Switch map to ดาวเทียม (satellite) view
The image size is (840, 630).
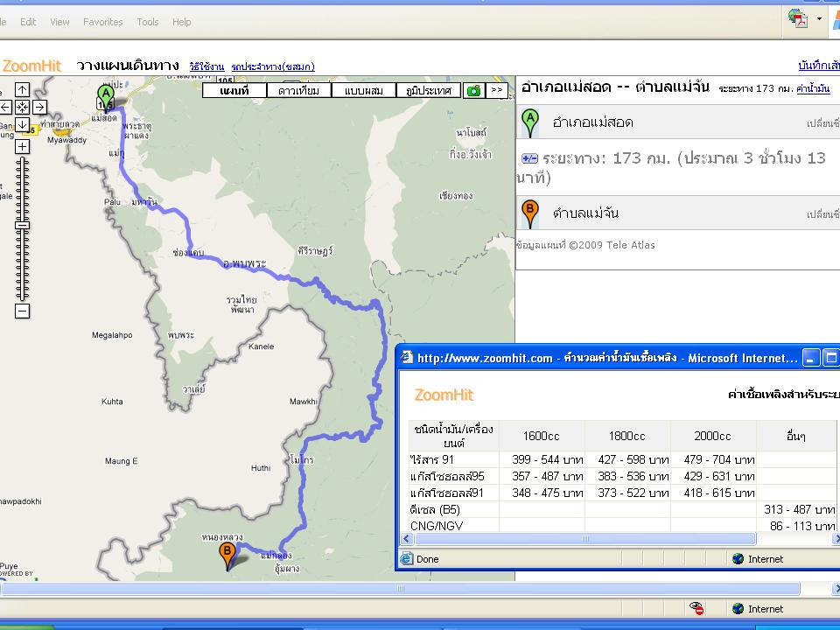tap(298, 90)
